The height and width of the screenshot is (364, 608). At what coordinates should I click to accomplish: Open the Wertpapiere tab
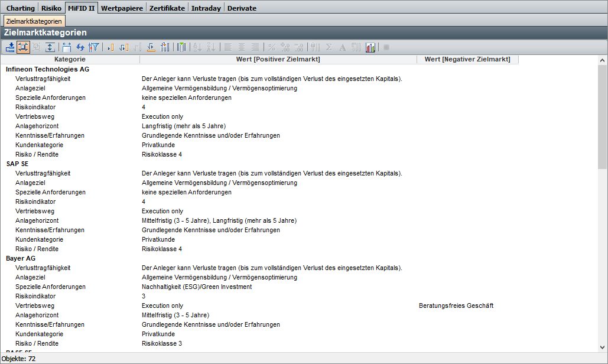pos(121,8)
